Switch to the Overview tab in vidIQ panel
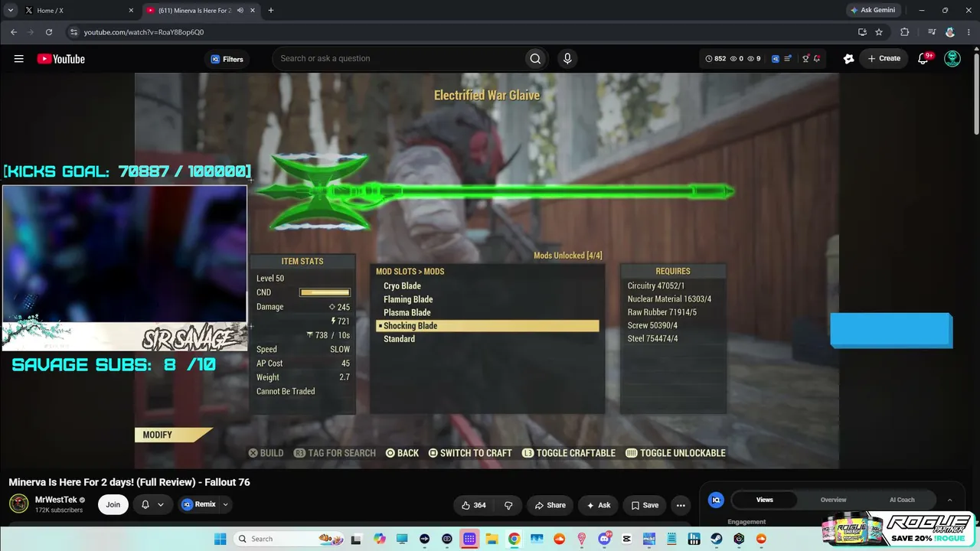Screen dimensions: 980x551 tap(834, 500)
